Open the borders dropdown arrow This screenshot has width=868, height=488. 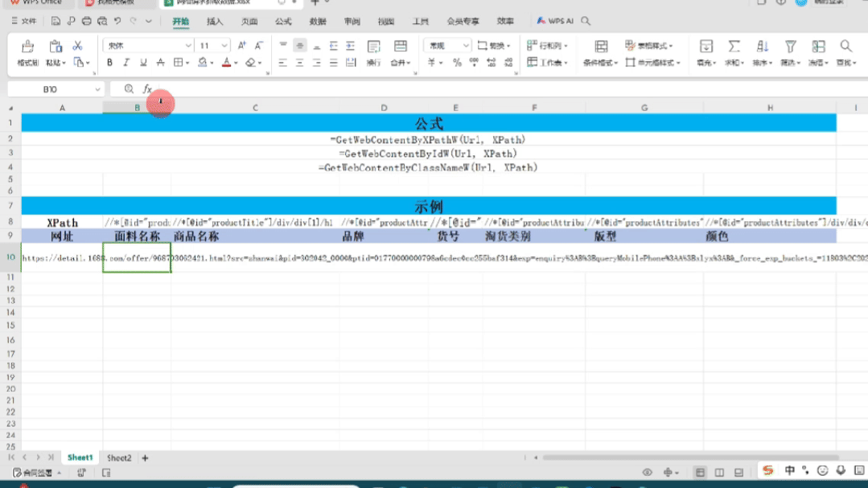(x=187, y=63)
